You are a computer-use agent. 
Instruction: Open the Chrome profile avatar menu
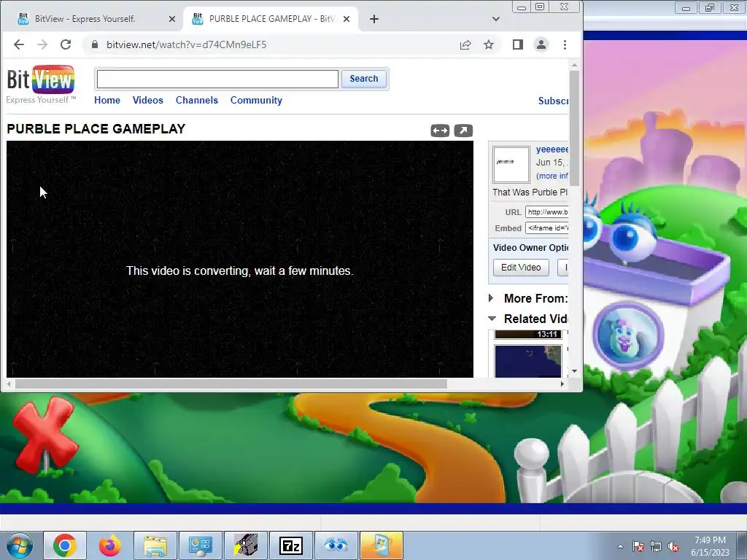point(541,44)
